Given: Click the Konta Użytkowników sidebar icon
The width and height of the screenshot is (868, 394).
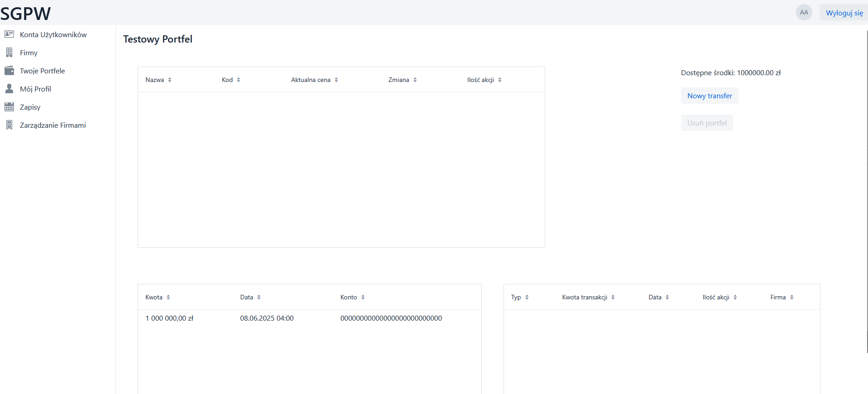Looking at the screenshot, I should click(9, 34).
